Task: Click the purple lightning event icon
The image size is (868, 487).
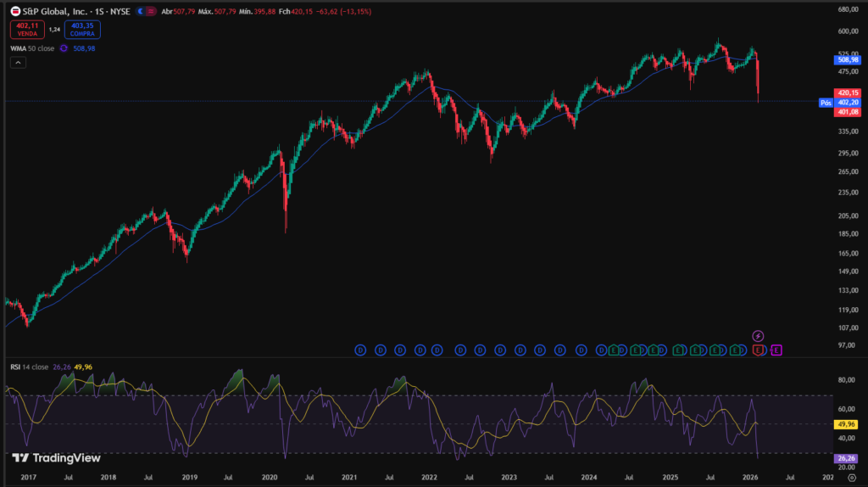Action: [x=758, y=336]
